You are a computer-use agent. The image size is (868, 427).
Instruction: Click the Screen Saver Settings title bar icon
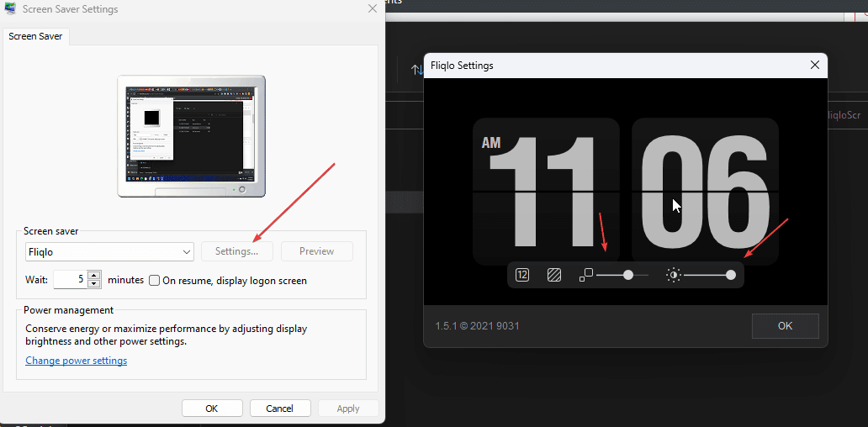point(10,9)
